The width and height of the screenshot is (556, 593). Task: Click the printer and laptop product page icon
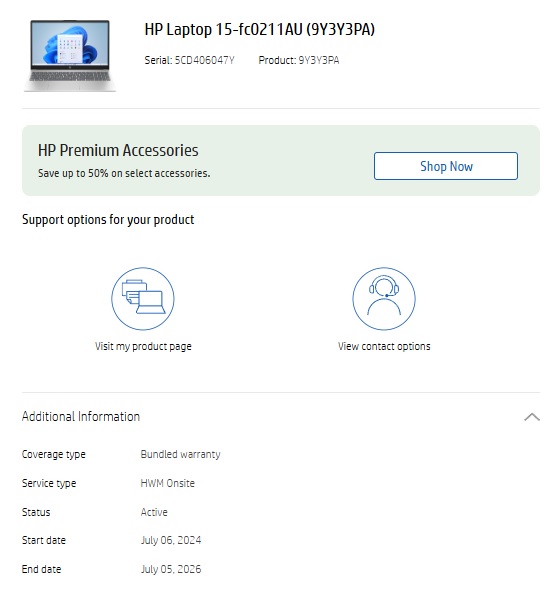[143, 298]
